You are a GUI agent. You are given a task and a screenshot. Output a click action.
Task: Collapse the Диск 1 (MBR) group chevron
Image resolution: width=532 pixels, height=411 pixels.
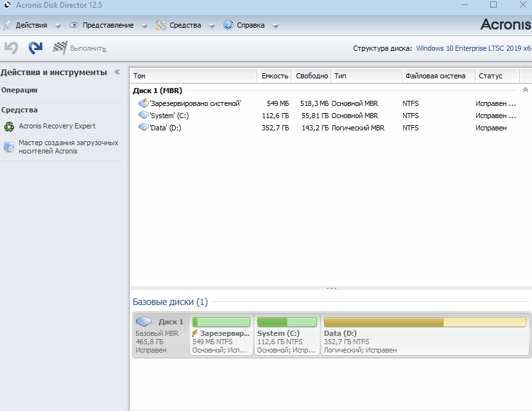click(525, 90)
